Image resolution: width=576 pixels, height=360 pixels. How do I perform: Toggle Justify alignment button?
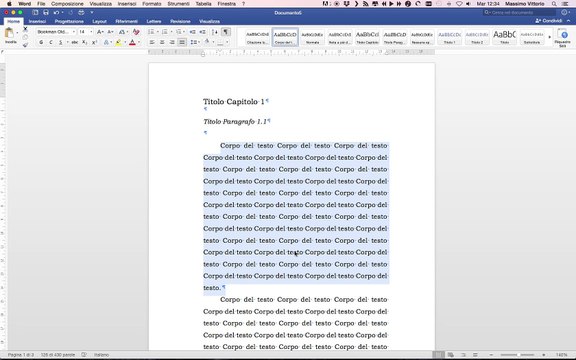click(182, 43)
